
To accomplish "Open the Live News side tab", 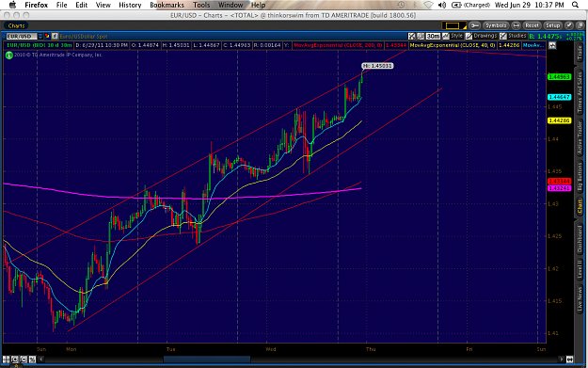I will [x=580, y=299].
